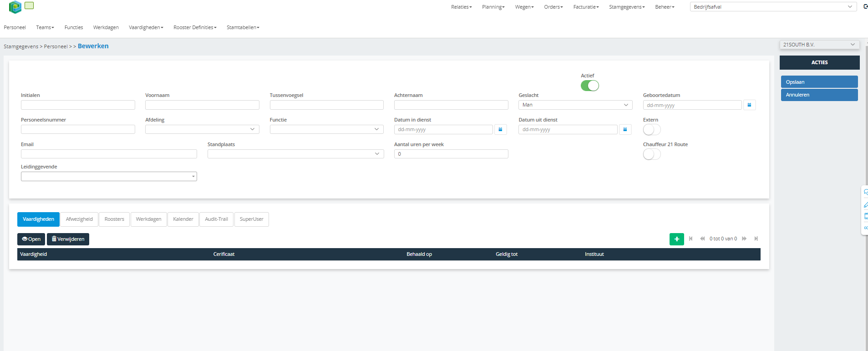Open the Facturatie menu
868x351 pixels.
586,7
